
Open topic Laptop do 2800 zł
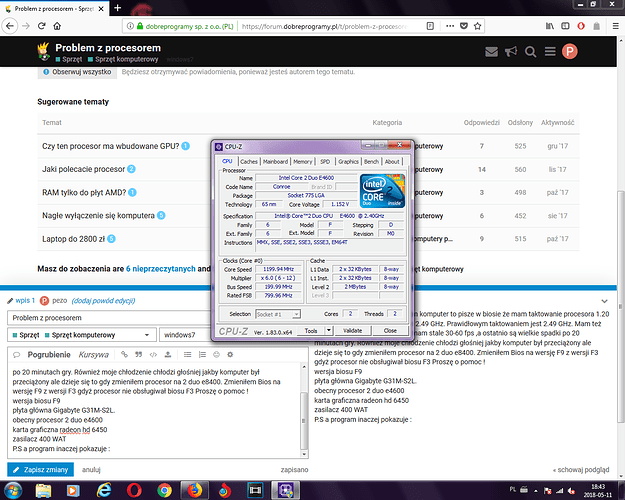73,239
